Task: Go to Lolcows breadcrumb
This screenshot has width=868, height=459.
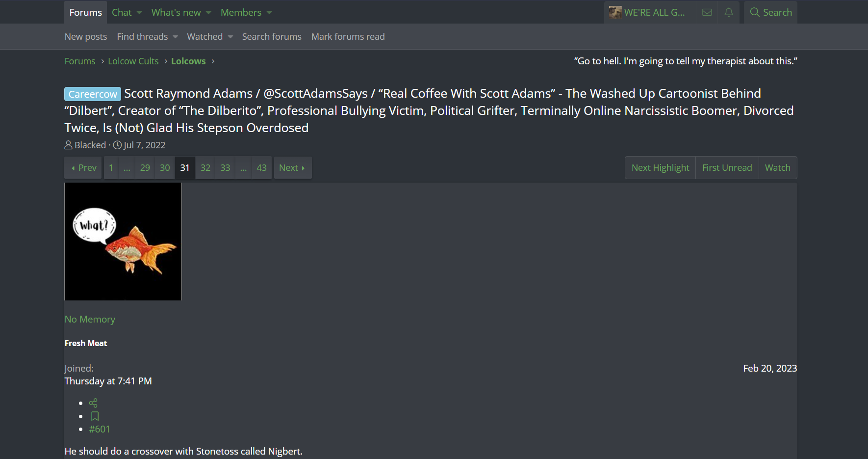Action: [x=188, y=61]
